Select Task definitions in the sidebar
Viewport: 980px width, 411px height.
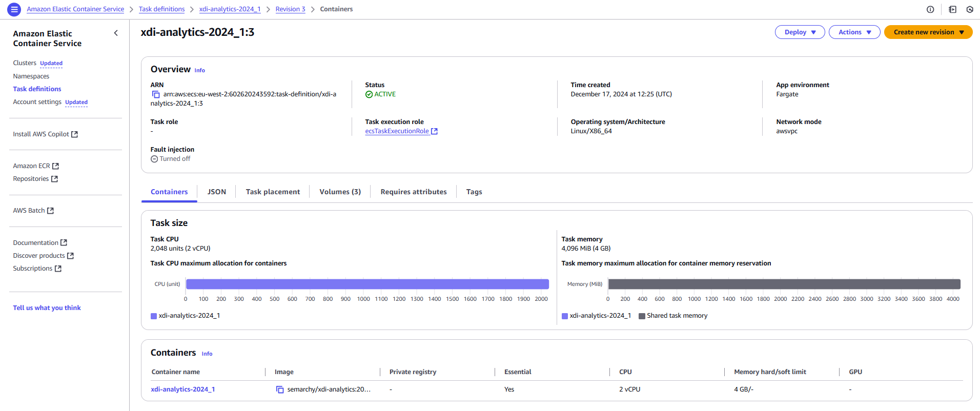coord(37,89)
